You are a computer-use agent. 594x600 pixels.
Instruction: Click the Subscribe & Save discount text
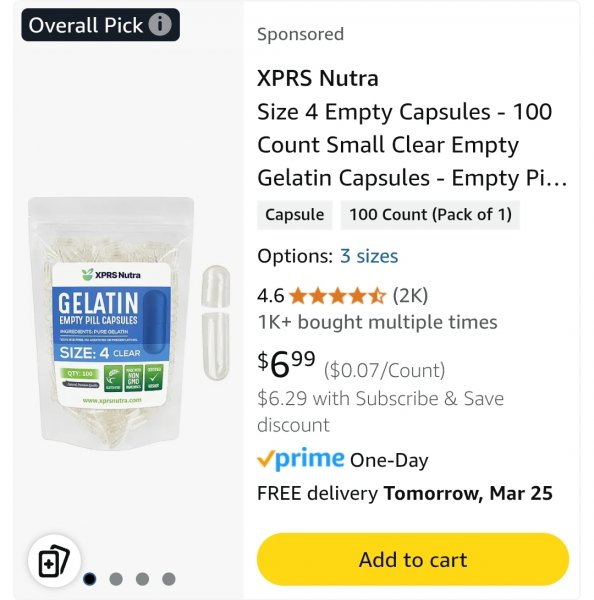tap(380, 412)
